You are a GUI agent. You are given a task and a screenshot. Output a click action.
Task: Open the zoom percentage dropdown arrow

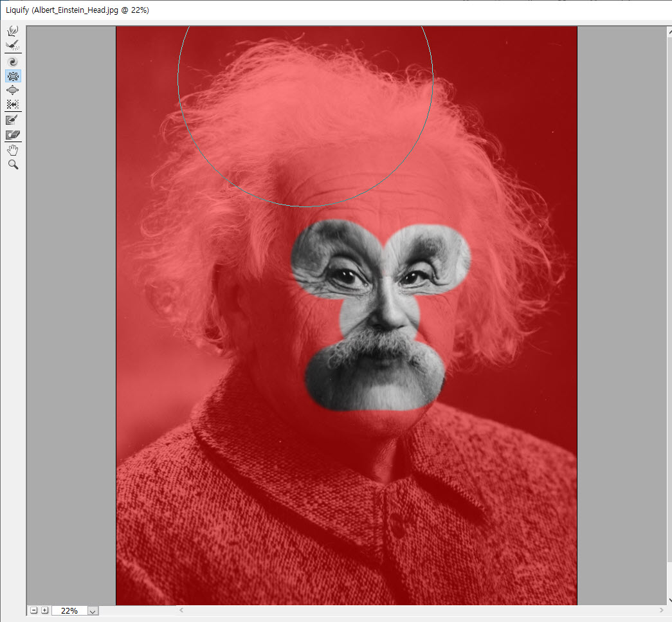(x=93, y=611)
